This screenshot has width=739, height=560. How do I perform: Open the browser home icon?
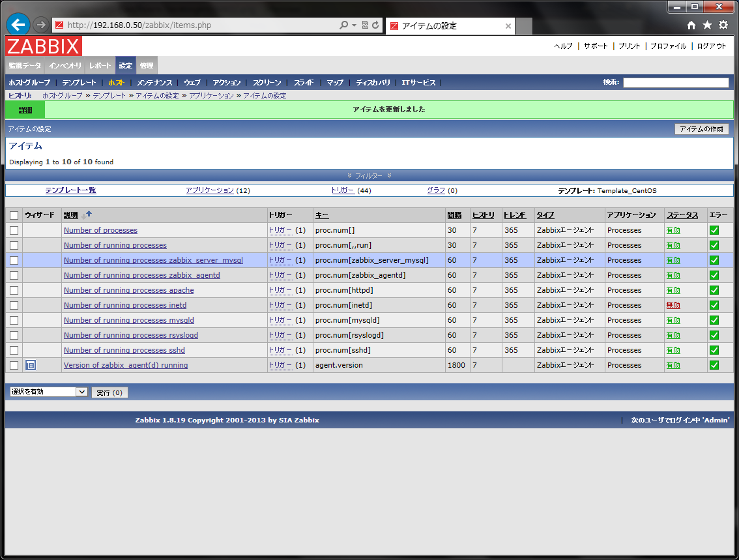(691, 25)
